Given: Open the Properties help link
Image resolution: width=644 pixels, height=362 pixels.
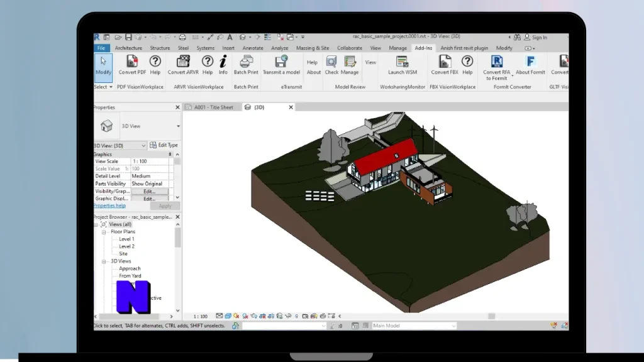Looking at the screenshot, I should coord(109,206).
